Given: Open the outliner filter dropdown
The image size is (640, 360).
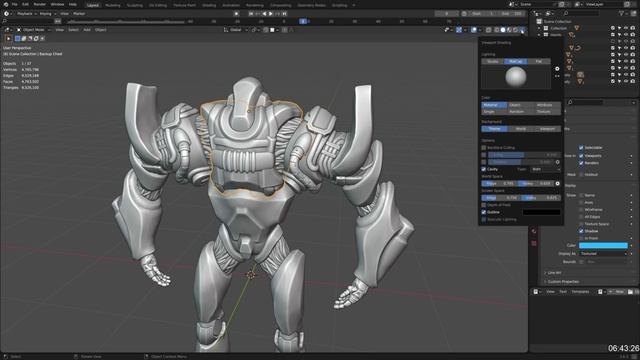Looking at the screenshot, I should coord(623,13).
